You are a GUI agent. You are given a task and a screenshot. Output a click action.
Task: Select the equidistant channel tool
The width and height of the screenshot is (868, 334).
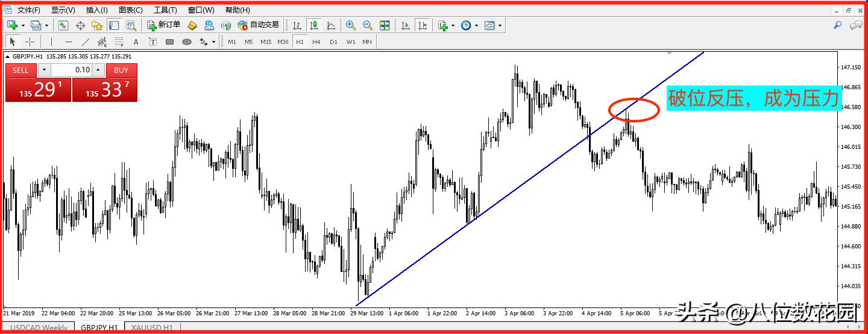coord(102,42)
